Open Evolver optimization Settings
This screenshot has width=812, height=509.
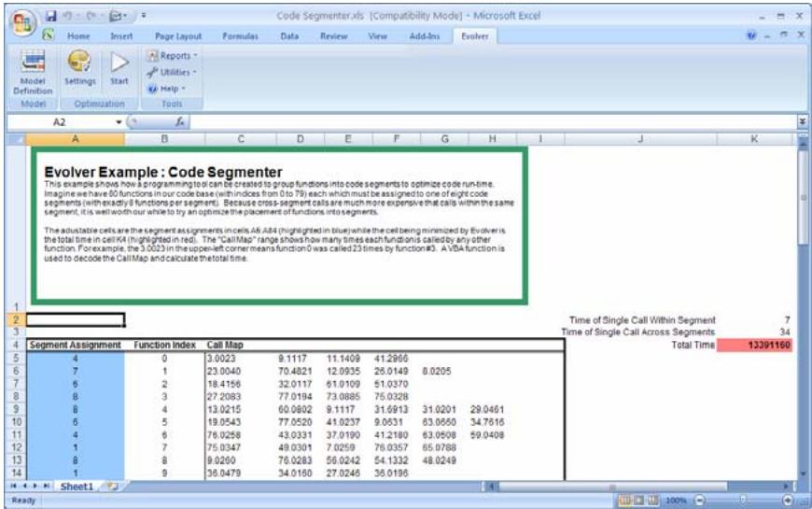(79, 68)
